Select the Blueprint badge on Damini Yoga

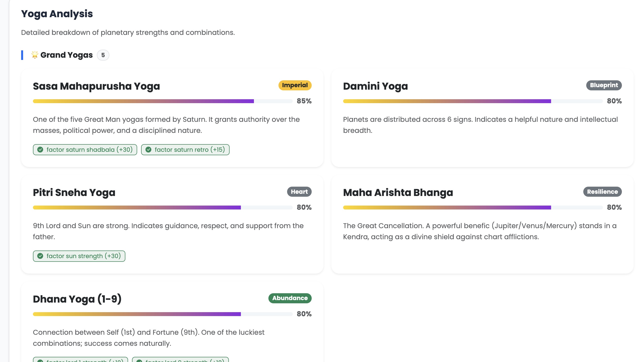point(603,85)
